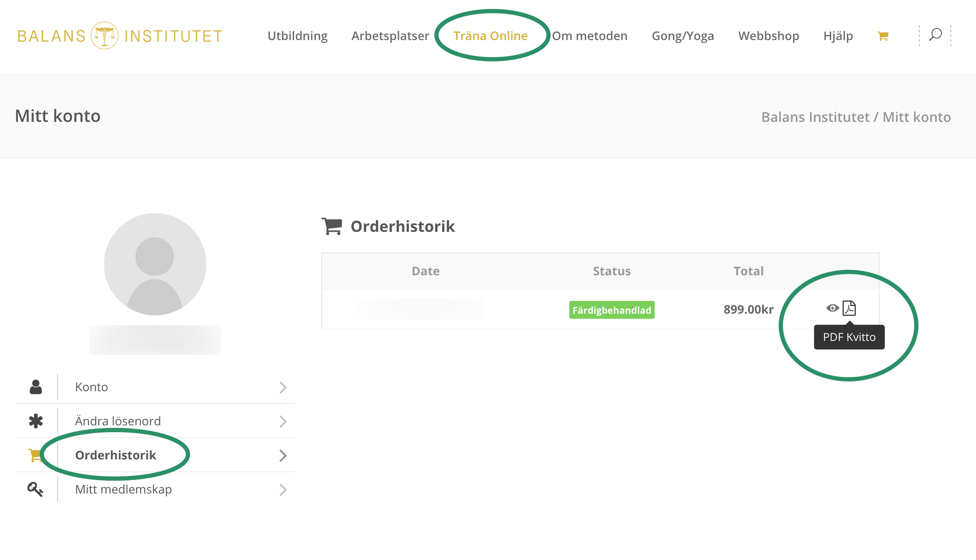Viewport: 976px width, 560px height.
Task: Click the Balans Institutet breadcrumb link
Action: [x=815, y=117]
